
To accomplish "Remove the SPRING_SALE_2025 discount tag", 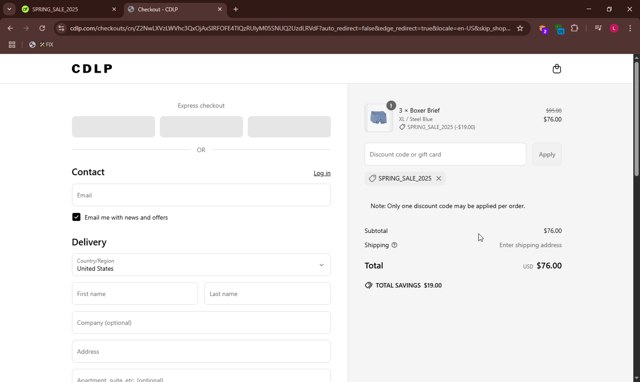I will pos(439,178).
